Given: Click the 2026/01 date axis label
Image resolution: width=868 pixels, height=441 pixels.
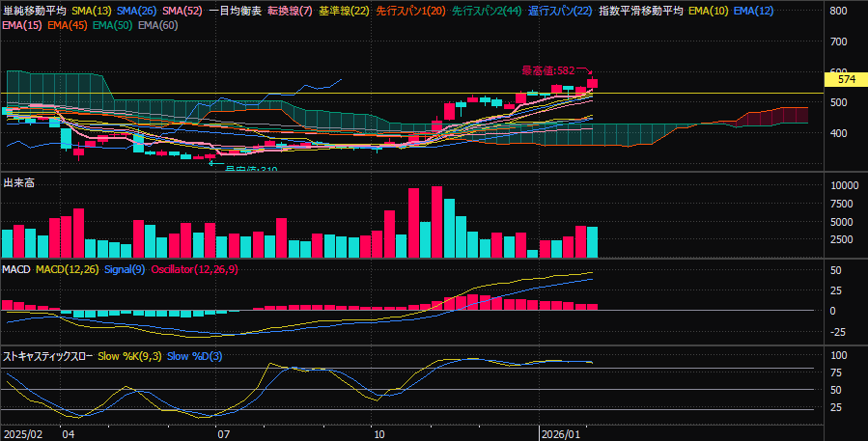Looking at the screenshot, I should 558,434.
